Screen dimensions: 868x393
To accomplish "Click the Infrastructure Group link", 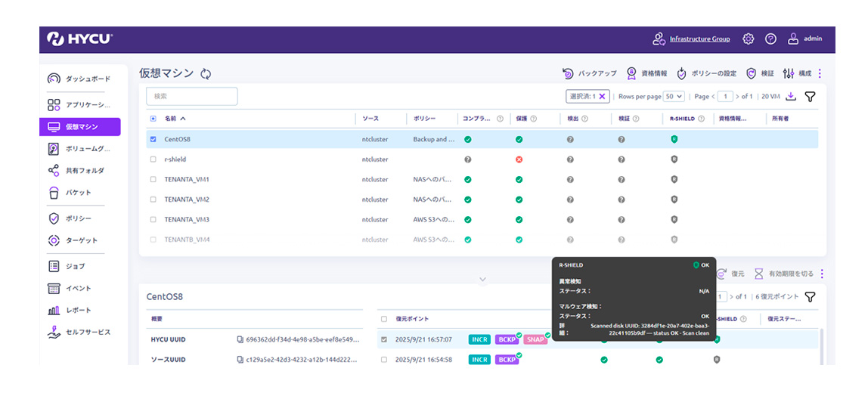I will coord(699,39).
